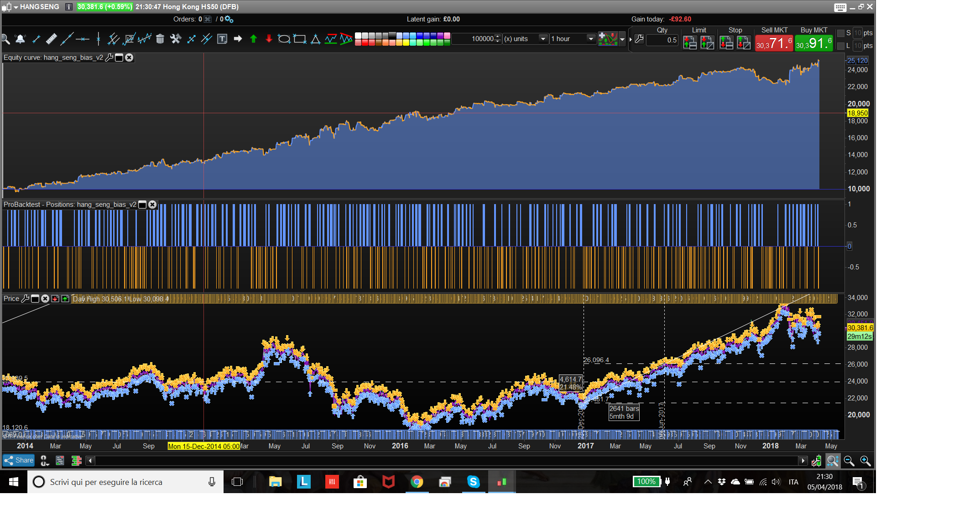Click the trash delete-objects icon
This screenshot has width=980, height=526.
(160, 39)
